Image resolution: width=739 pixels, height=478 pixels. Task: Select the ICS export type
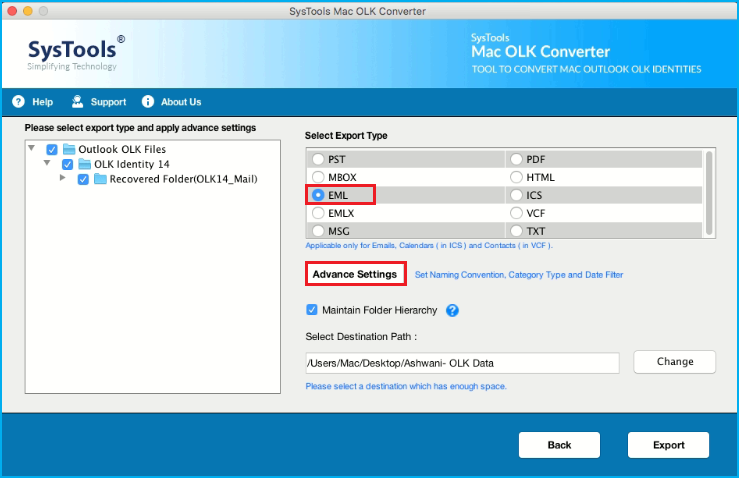[x=516, y=195]
